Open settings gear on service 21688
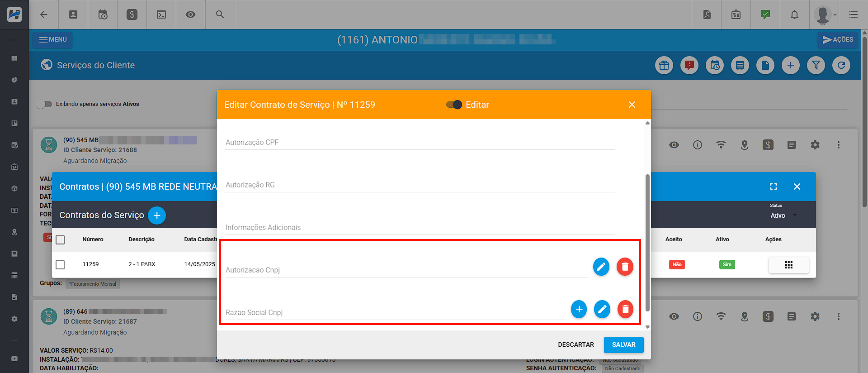The height and width of the screenshot is (373, 868). coord(815,145)
